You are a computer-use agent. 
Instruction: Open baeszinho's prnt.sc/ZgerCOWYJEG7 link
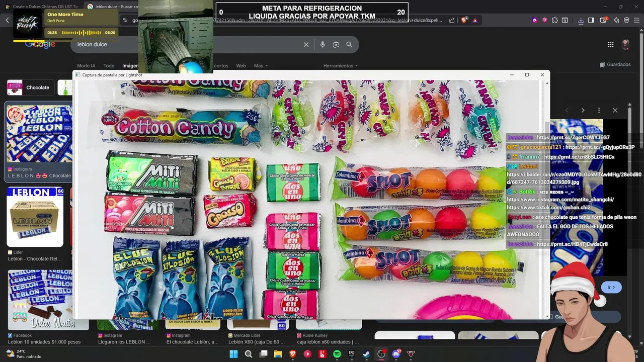(573, 138)
